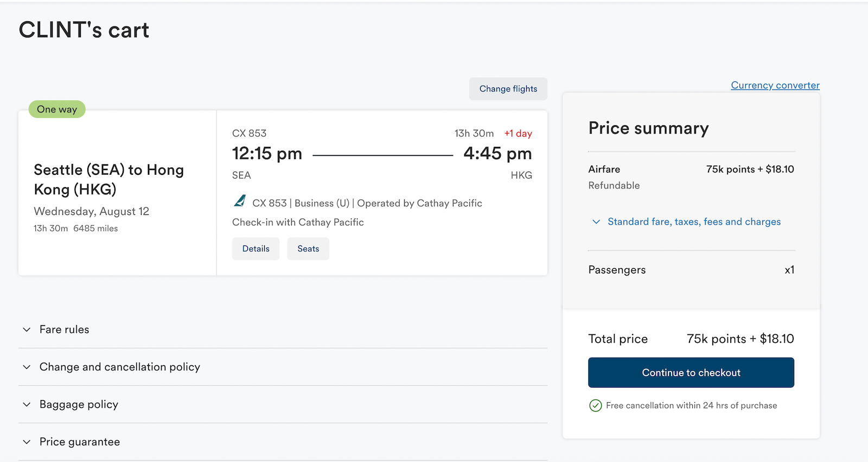Click Continue to checkout
The height and width of the screenshot is (462, 868).
(x=691, y=372)
